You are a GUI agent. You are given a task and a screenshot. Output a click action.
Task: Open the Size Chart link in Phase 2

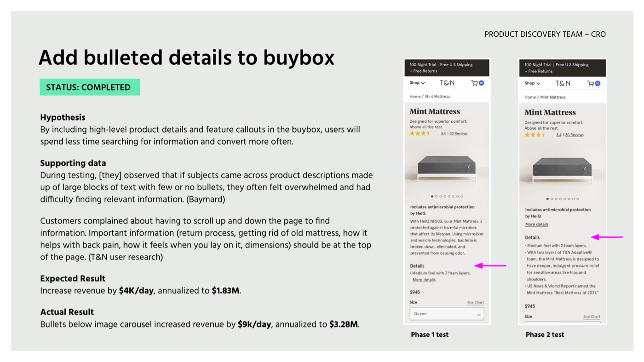coord(592,316)
